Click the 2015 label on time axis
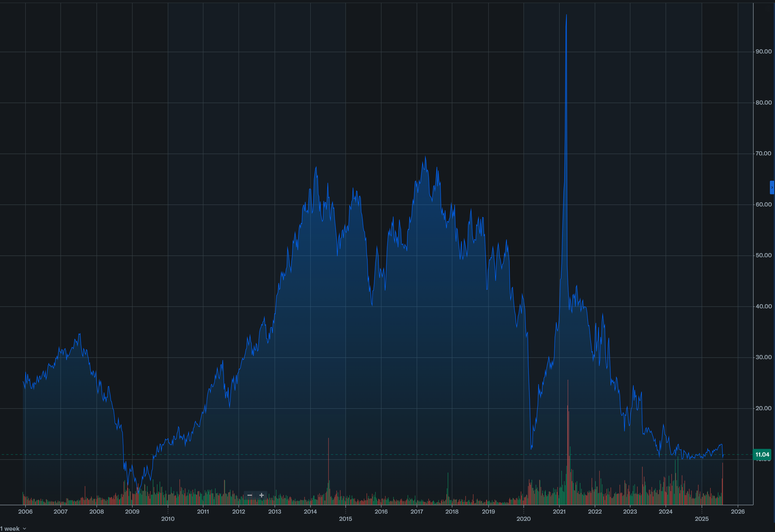775x532 pixels. coord(345,519)
